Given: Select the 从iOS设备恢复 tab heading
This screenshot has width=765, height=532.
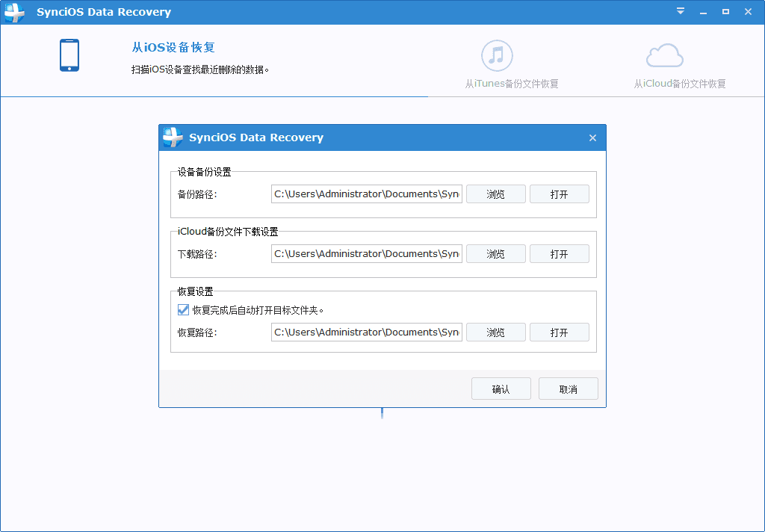Looking at the screenshot, I should tap(173, 47).
